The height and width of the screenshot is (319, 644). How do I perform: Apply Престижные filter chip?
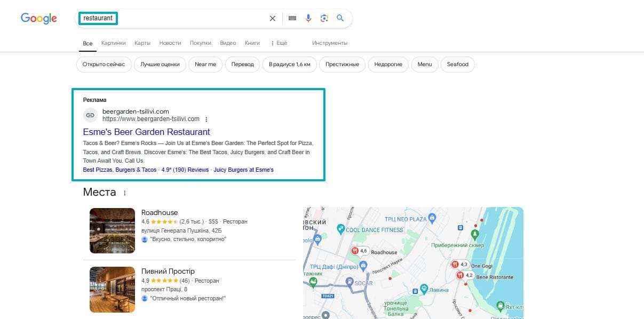coord(343,65)
